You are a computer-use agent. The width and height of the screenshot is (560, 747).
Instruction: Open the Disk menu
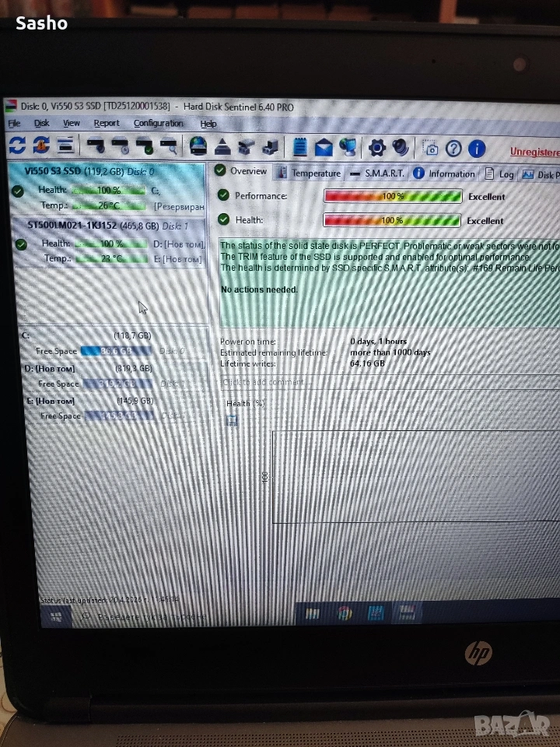[x=41, y=123]
